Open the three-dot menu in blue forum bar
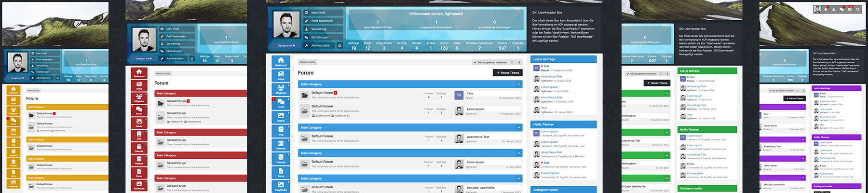The image size is (868, 193). tap(513, 62)
